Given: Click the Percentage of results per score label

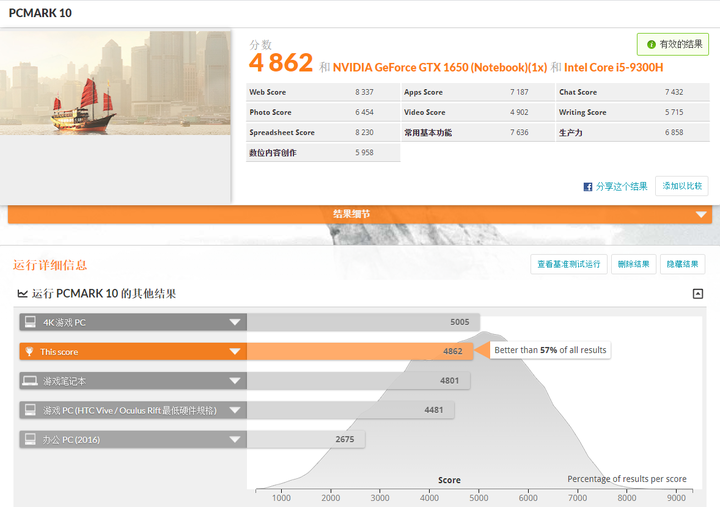Looking at the screenshot, I should (627, 479).
